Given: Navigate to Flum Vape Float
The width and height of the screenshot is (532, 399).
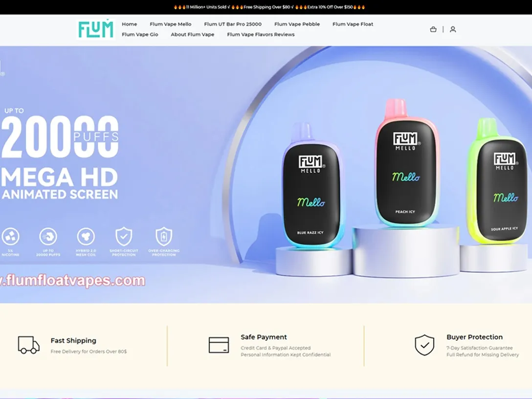Looking at the screenshot, I should (x=353, y=24).
